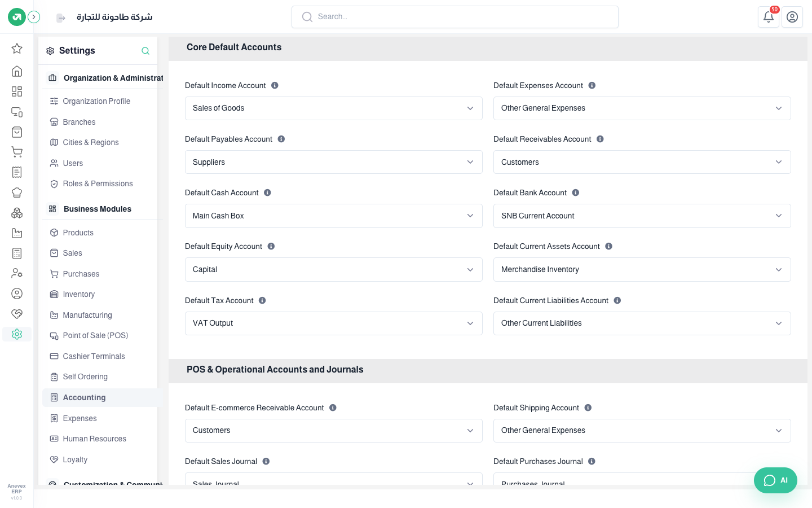Open Human Resources settings
This screenshot has height=508, width=812.
coord(94,439)
